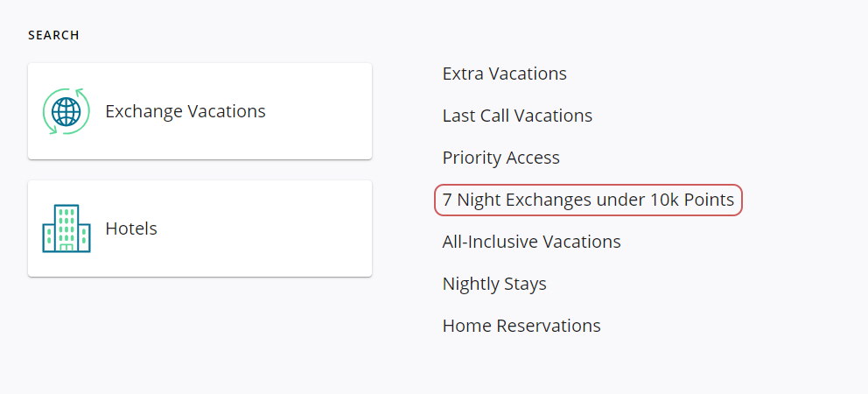
Task: Browse All-Inclusive Vacations
Action: click(532, 242)
